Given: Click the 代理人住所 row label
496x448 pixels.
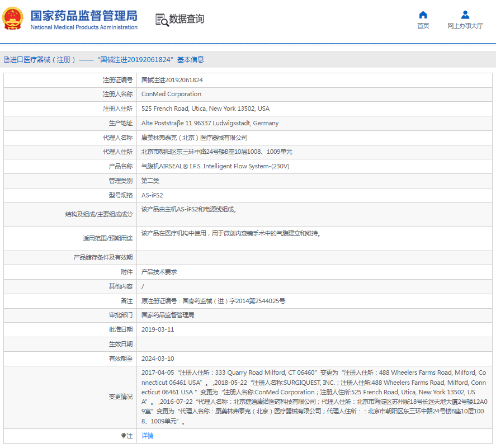Looking at the screenshot, I should point(117,152).
